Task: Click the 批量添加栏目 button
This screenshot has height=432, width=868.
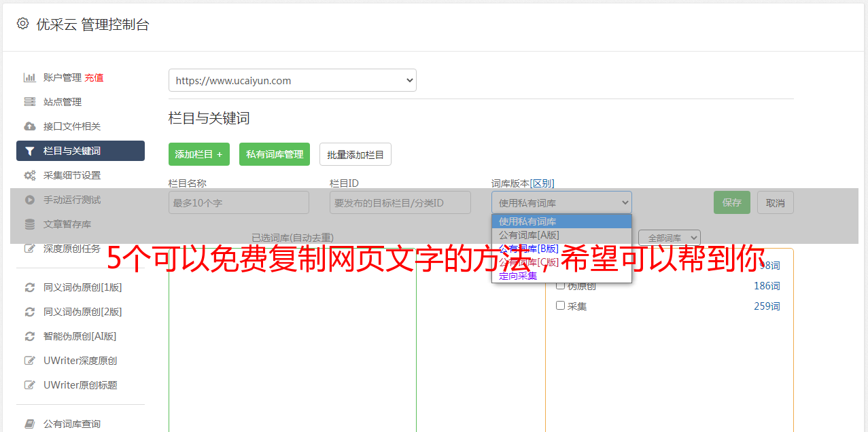Action: [x=355, y=154]
